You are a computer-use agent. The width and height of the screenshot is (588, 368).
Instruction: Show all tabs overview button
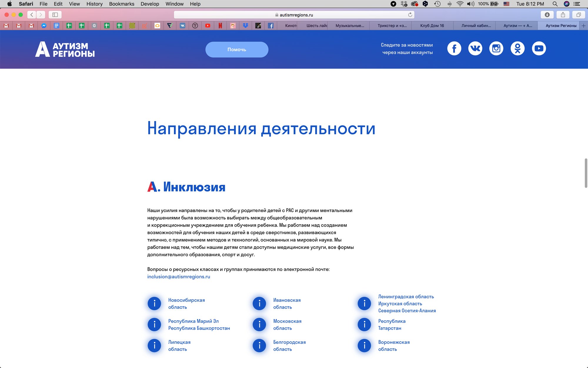click(578, 15)
